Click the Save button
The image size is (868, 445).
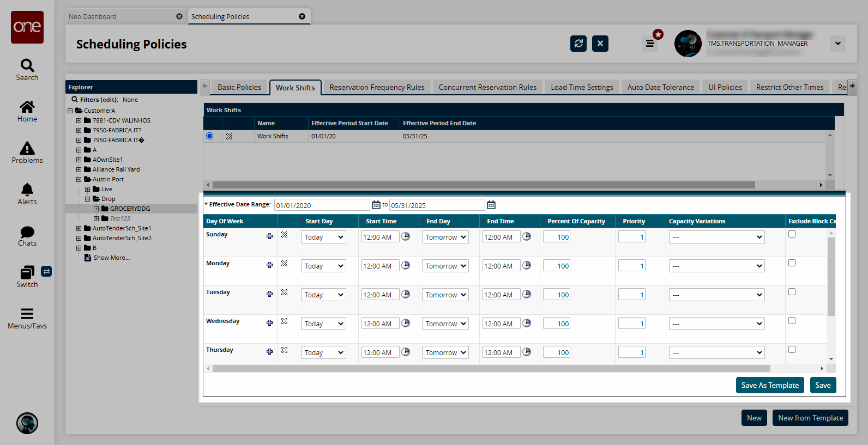pyautogui.click(x=823, y=385)
